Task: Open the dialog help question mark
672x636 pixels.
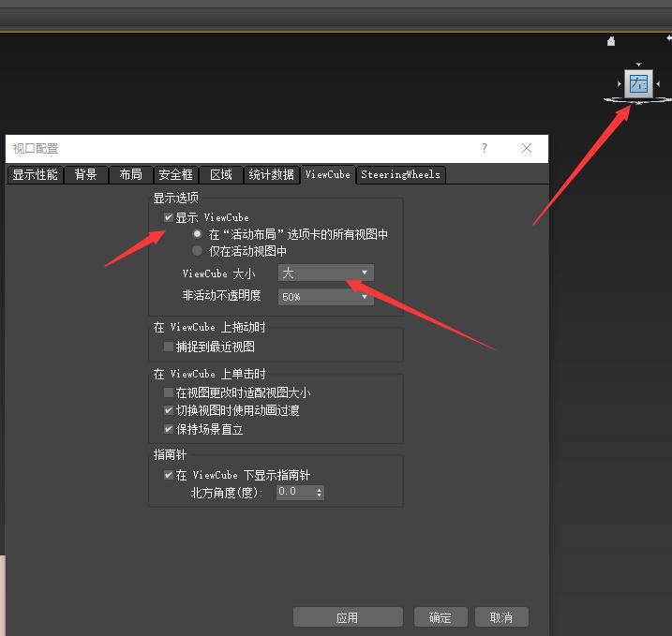Action: [485, 148]
